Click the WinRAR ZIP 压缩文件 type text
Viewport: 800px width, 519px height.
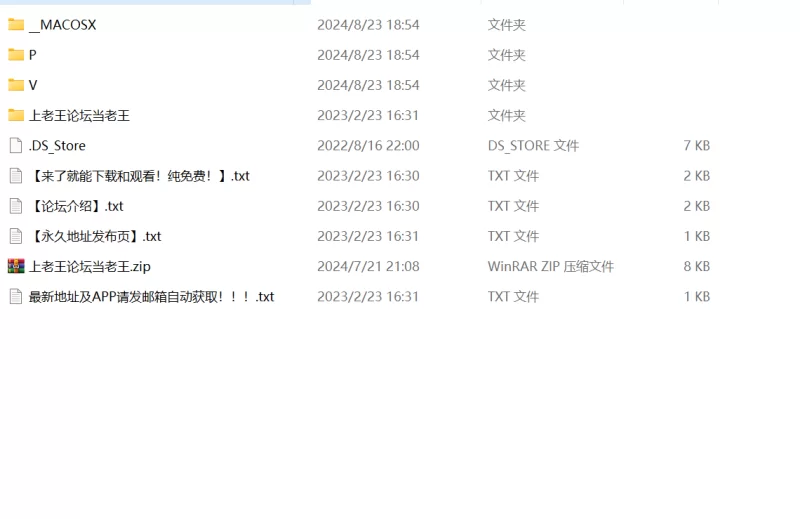point(551,266)
